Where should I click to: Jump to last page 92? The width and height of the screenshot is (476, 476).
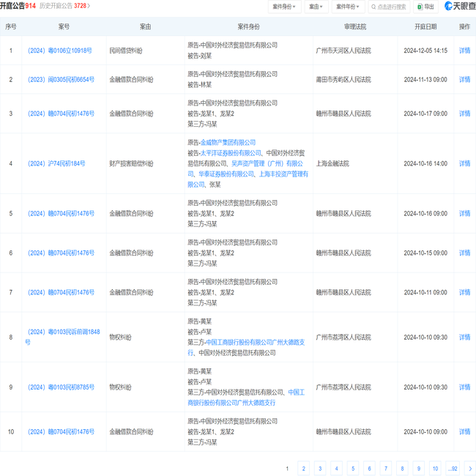[x=453, y=469]
